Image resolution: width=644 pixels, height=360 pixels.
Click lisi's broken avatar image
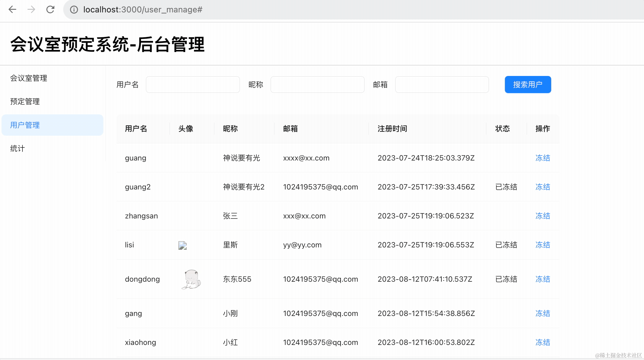(183, 245)
